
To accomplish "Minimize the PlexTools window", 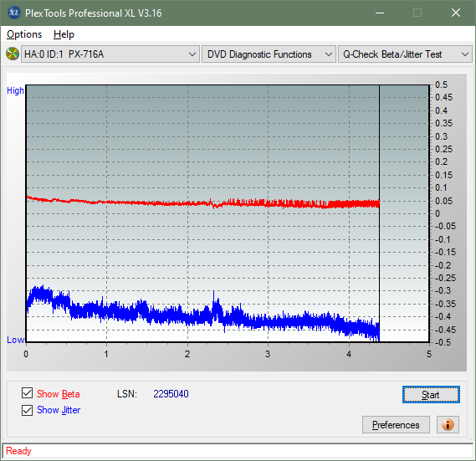I will 380,13.
